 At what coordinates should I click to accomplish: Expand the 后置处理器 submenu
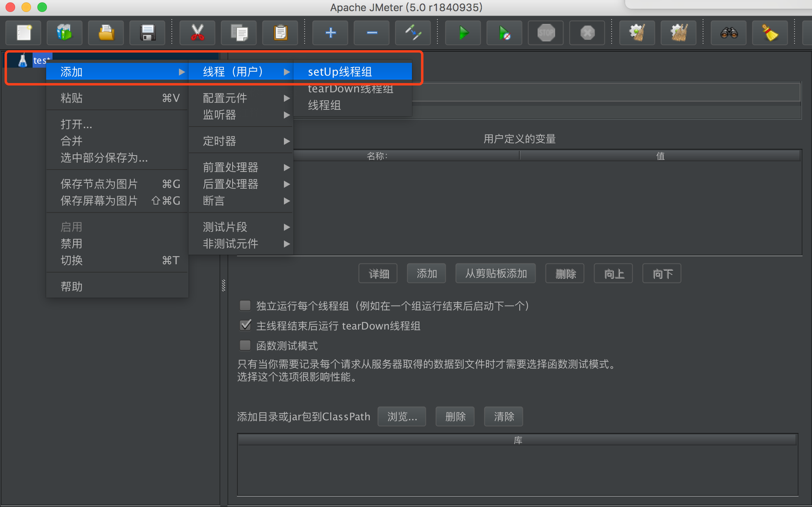[241, 184]
